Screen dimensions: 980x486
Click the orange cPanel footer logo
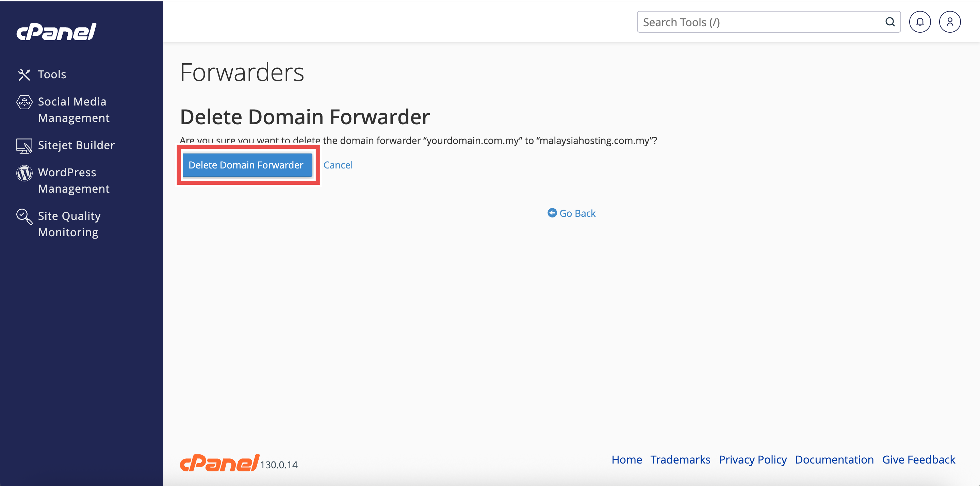(219, 463)
